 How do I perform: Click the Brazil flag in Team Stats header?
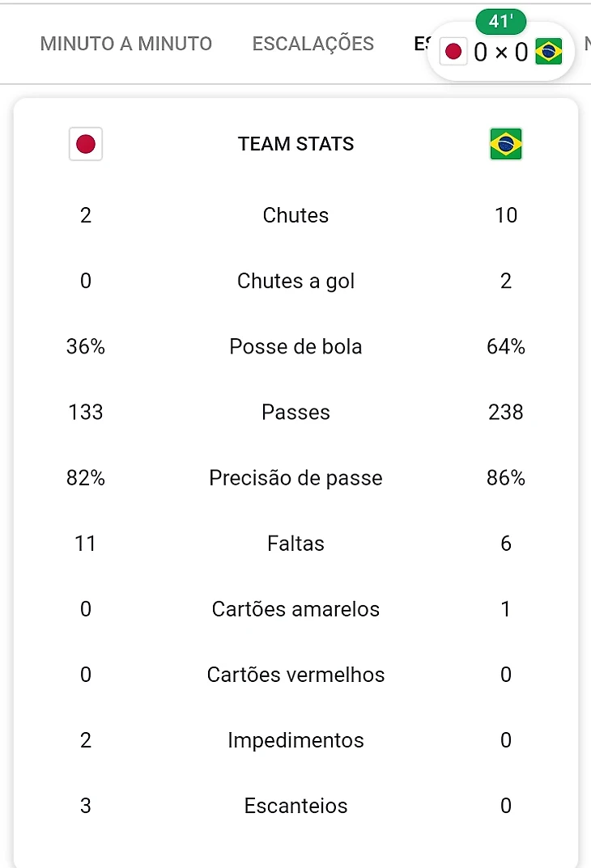pos(506,145)
